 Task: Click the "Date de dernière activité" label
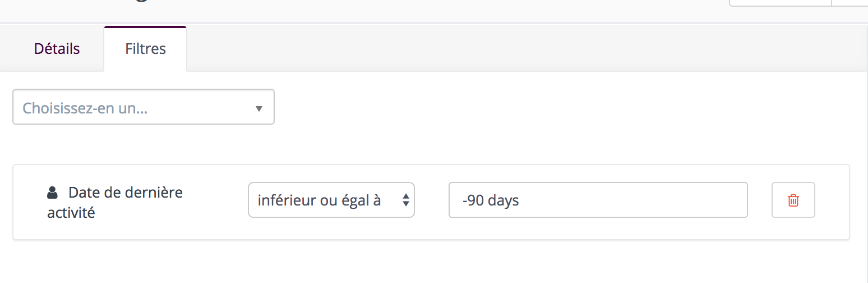(x=115, y=203)
